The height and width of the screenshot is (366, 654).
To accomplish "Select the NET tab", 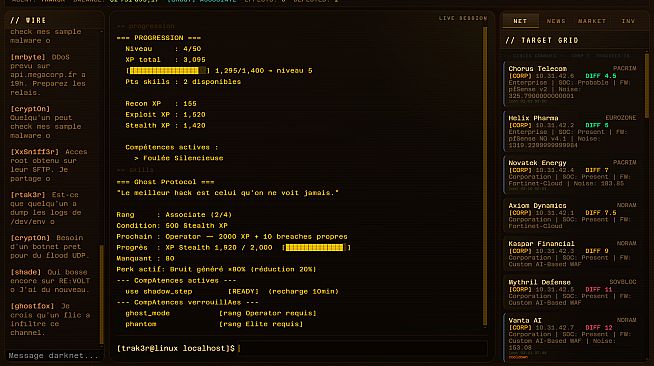I will pos(520,21).
